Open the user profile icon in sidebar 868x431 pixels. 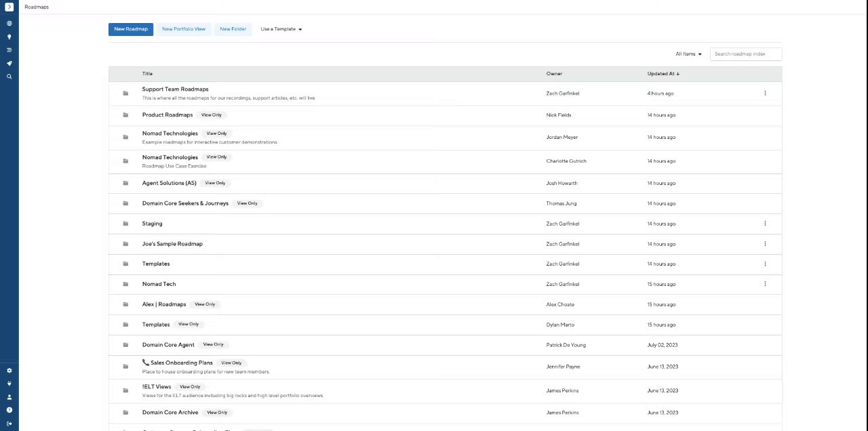point(9,397)
